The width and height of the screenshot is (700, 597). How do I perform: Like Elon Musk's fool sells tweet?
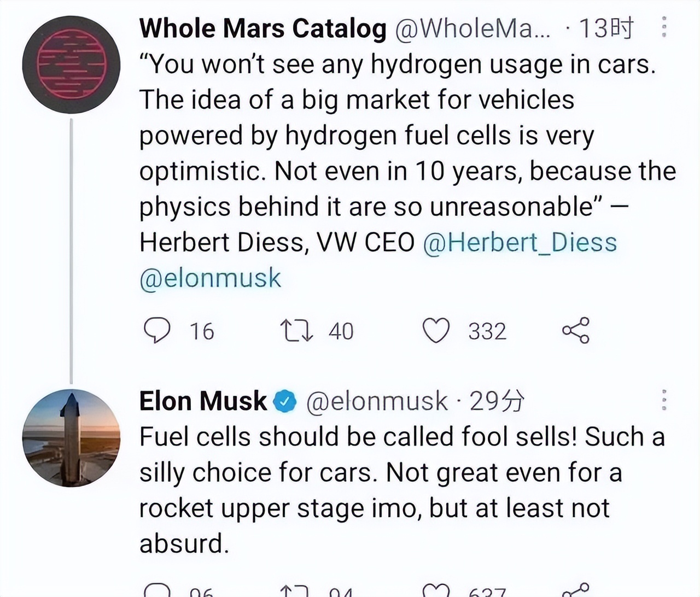436,589
